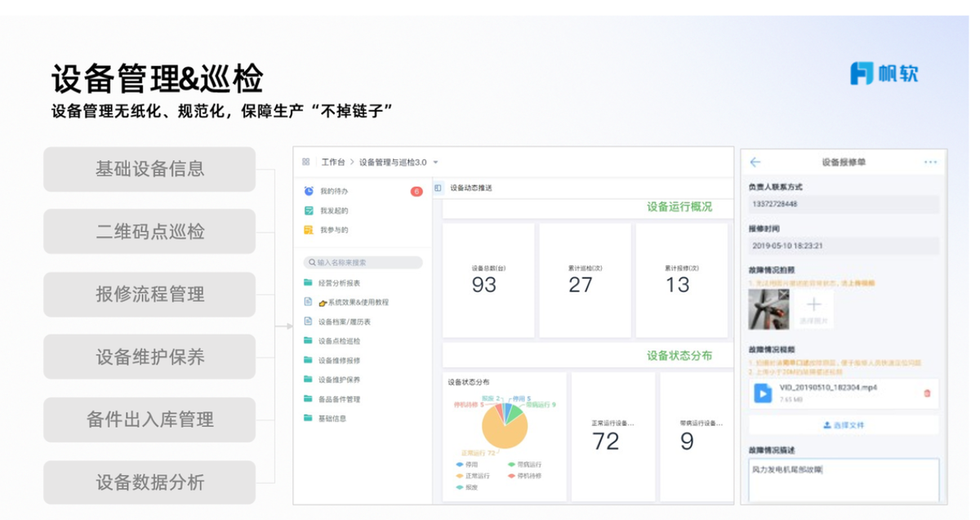Toggle the 报废 legend item
This screenshot has width=980, height=520.
click(x=469, y=487)
